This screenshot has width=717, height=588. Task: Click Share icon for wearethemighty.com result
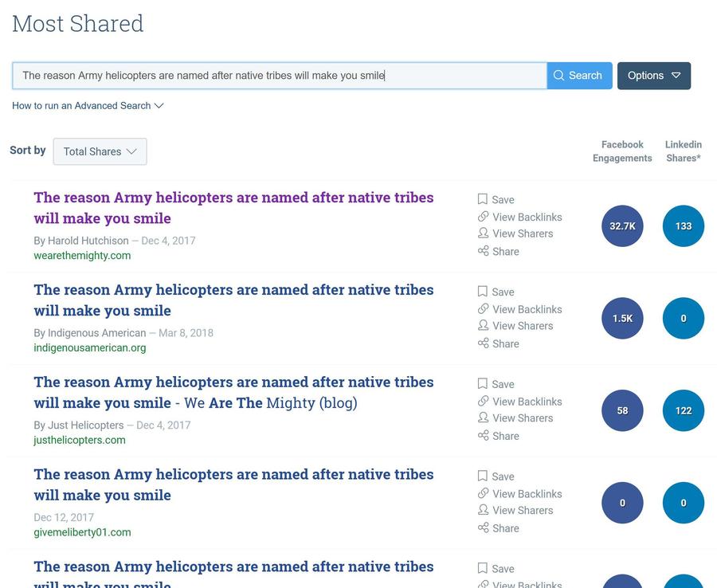pyautogui.click(x=483, y=250)
